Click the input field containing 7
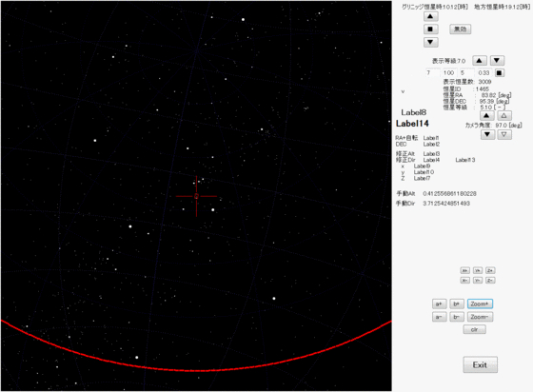The height and width of the screenshot is (392, 533). pyautogui.click(x=433, y=72)
